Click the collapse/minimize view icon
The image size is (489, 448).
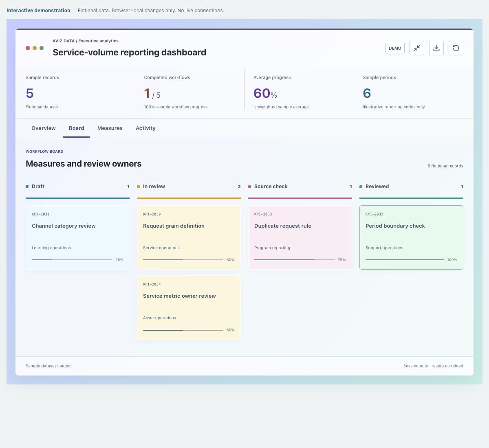[x=417, y=48]
